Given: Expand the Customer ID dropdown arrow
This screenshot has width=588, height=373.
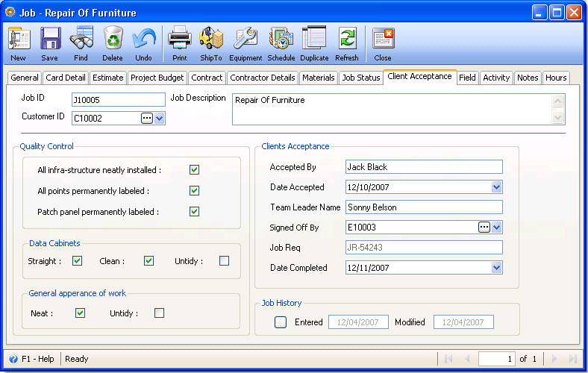Looking at the screenshot, I should point(160,119).
